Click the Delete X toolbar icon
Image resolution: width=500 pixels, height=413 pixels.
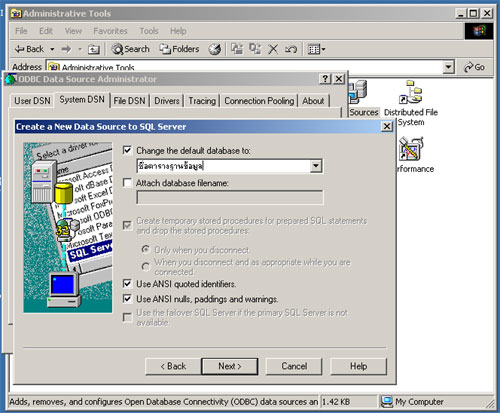[x=273, y=49]
